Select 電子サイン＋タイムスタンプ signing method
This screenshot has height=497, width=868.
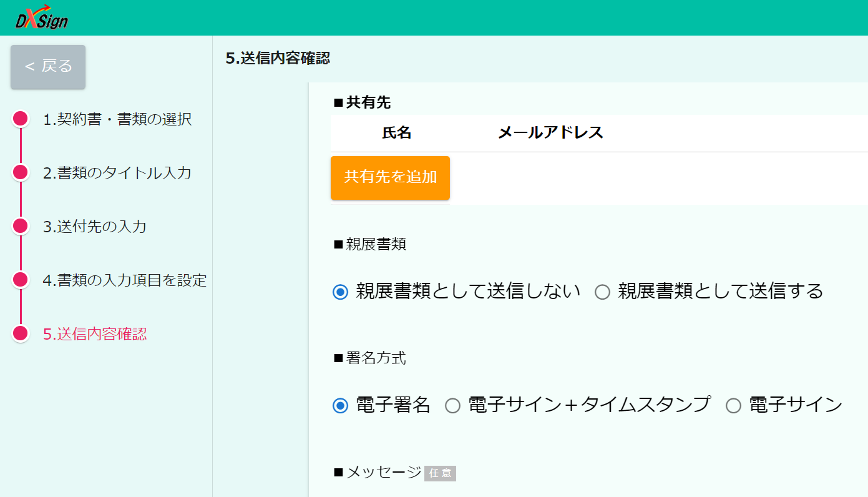point(452,405)
